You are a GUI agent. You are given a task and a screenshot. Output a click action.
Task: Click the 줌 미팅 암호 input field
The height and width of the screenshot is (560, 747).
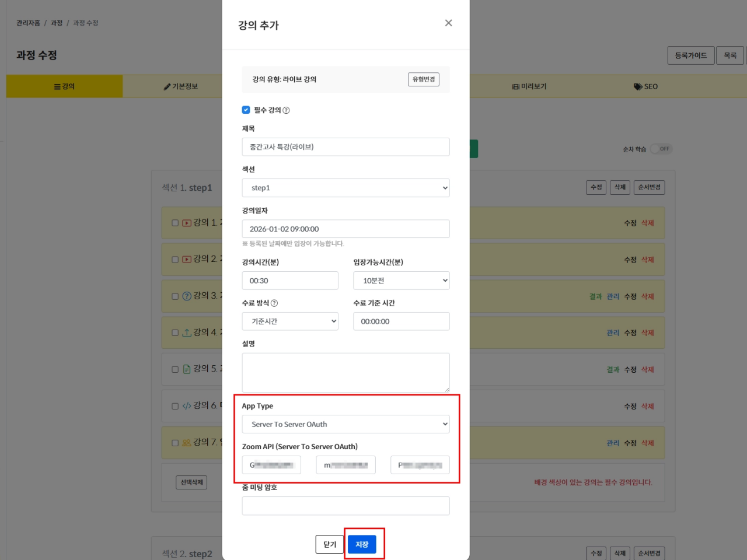click(x=345, y=506)
